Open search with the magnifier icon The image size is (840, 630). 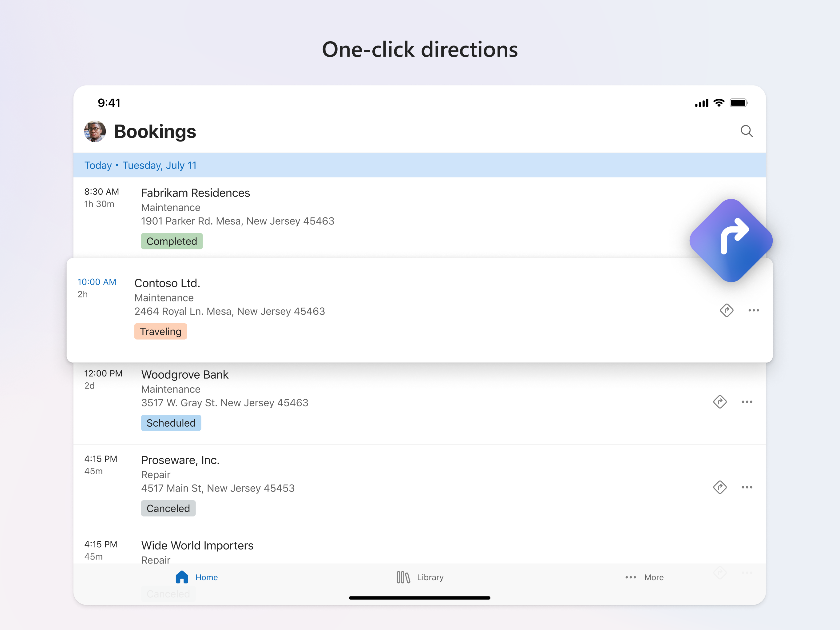746,131
